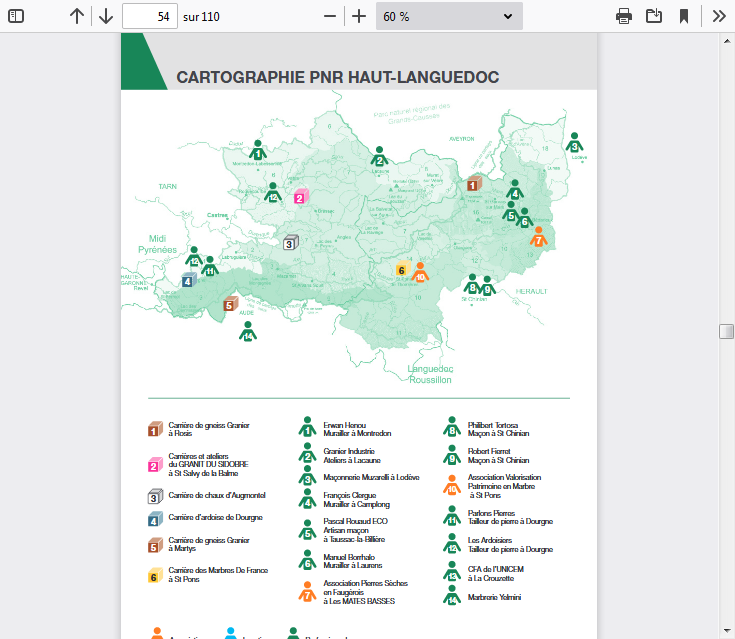735x639 pixels.
Task: Click the zoom out minus button
Action: 330,16
